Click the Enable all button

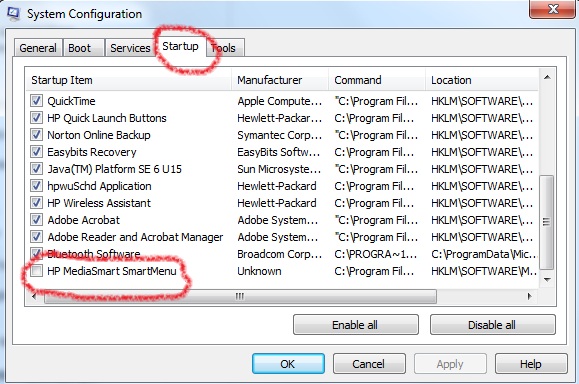point(356,325)
